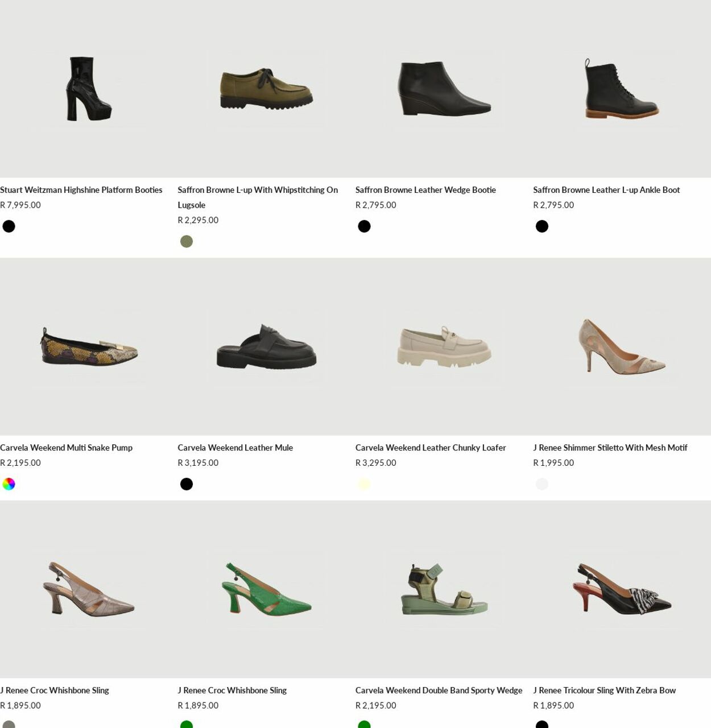
Task: Click R 2,795.00 under Leather Wedge Bootie
Action: tap(376, 205)
